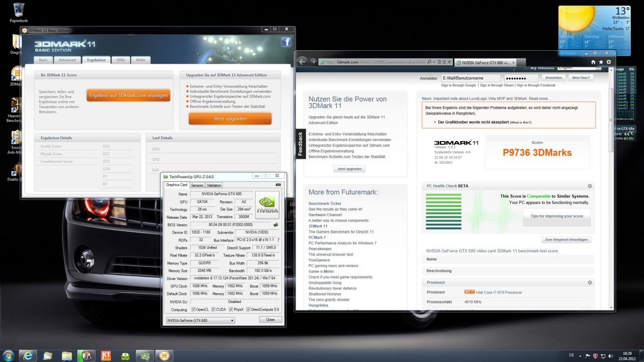This screenshot has height=362, width=644.
Task: Click Jetzt upgraden button on the webpage
Action: click(349, 169)
